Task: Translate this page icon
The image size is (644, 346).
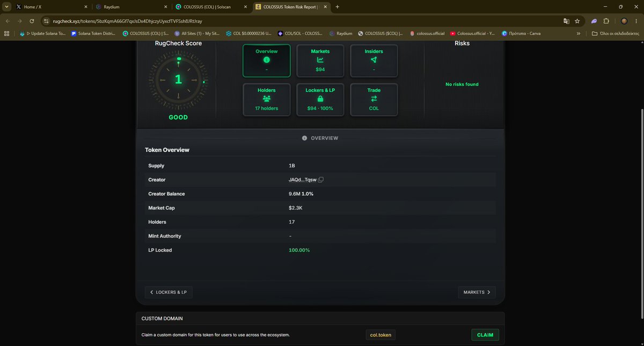Action: (566, 21)
